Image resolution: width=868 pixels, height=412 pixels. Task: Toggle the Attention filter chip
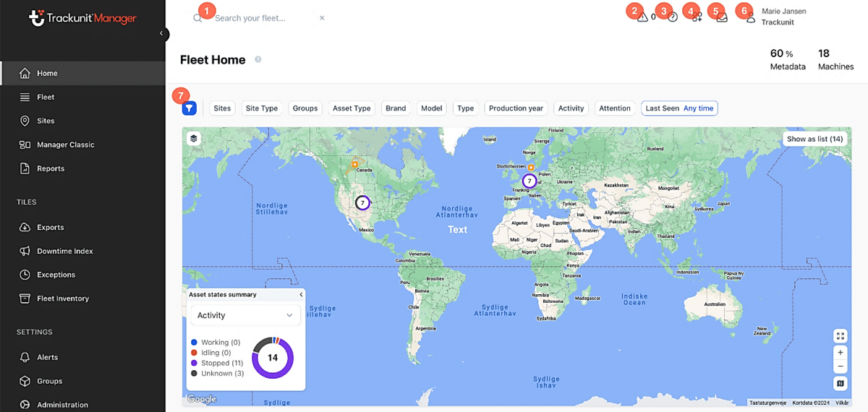click(615, 108)
